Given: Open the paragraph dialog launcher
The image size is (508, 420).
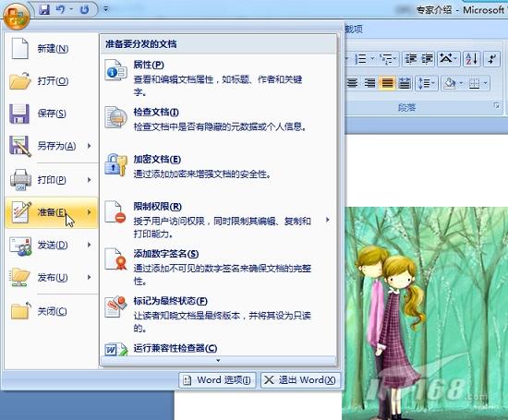Looking at the screenshot, I should point(497,106).
